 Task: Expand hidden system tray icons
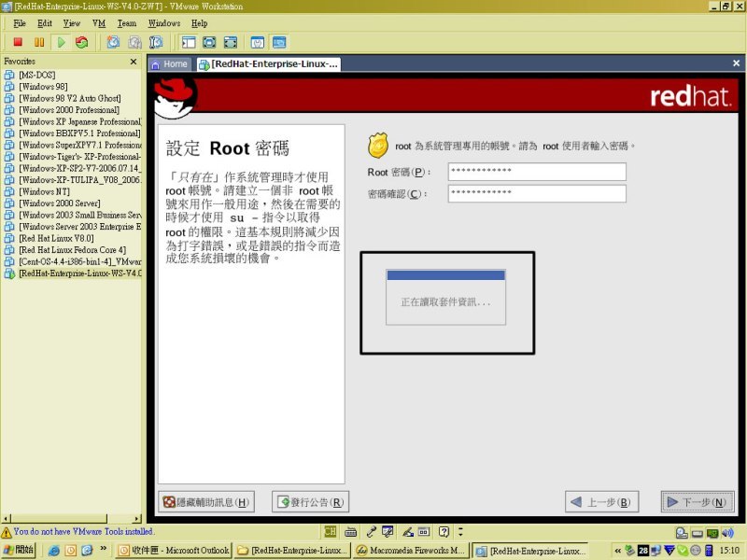tap(618, 551)
